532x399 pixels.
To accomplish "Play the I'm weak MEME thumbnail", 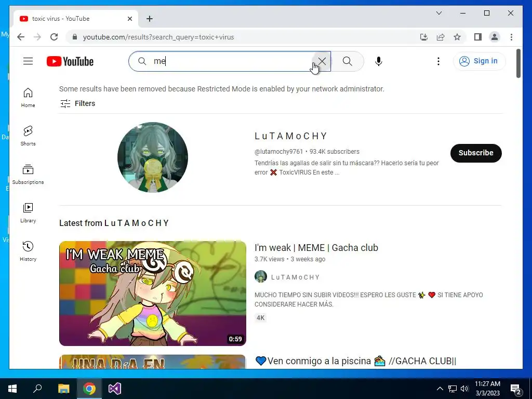I will click(153, 294).
